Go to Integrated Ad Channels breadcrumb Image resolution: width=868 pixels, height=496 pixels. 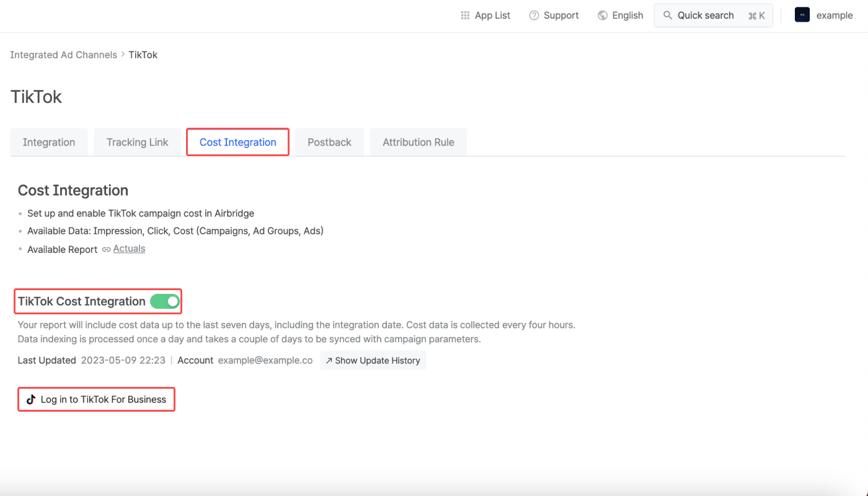(x=63, y=55)
